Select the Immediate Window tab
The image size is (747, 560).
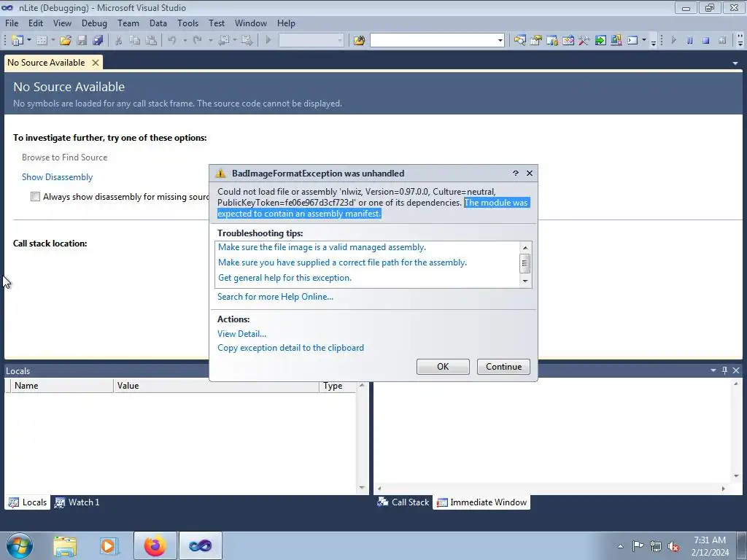481,502
